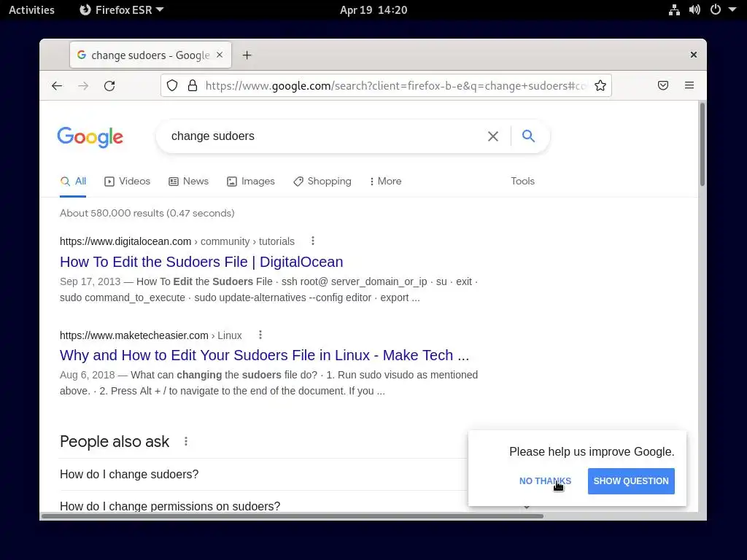Click the vertical page scrollbar
747x560 pixels.
(x=703, y=144)
